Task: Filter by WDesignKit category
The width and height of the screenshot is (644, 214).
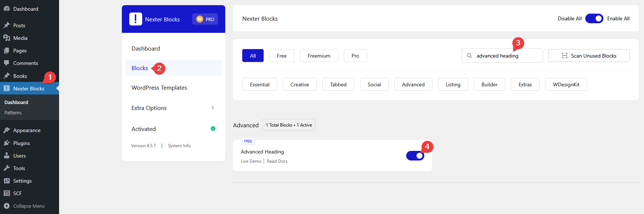Action: pyautogui.click(x=566, y=84)
